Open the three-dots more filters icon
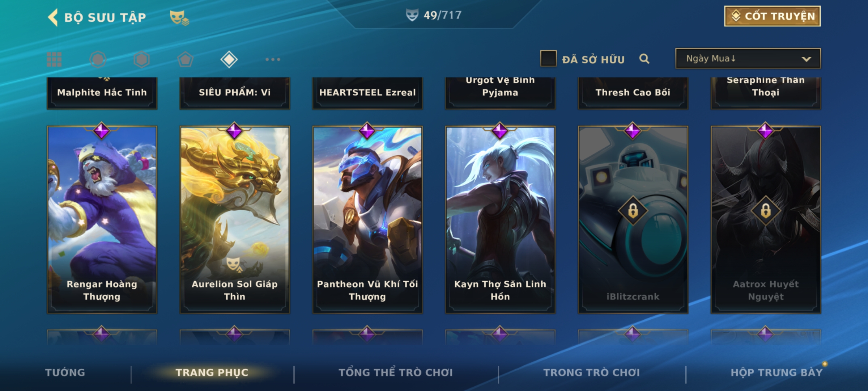This screenshot has width=868, height=391. click(273, 59)
